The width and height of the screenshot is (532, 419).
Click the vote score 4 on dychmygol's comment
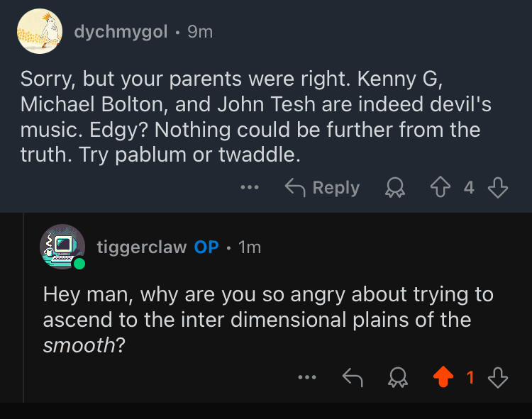pos(469,188)
